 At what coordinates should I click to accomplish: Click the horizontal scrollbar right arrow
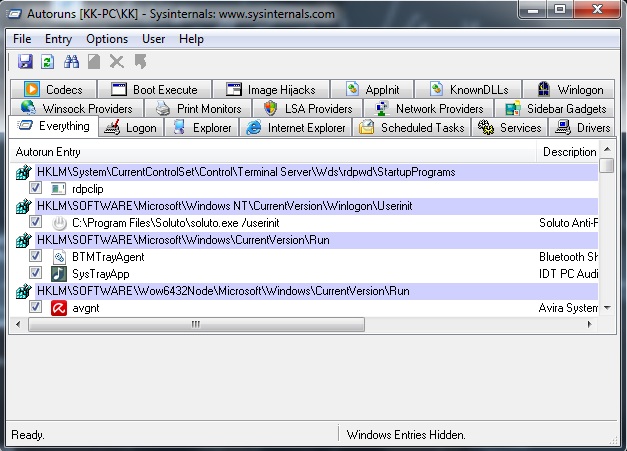click(x=590, y=325)
